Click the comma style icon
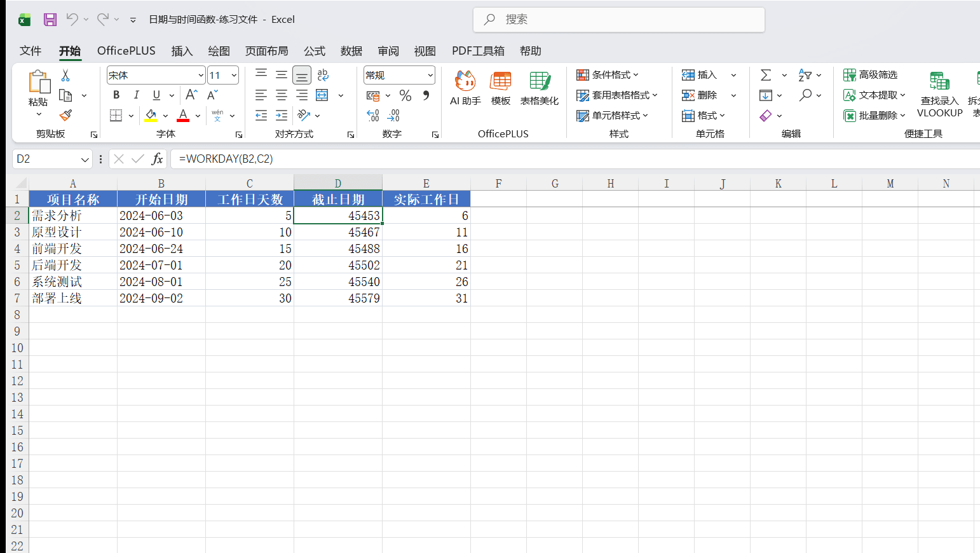This screenshot has height=553, width=980. [x=426, y=95]
